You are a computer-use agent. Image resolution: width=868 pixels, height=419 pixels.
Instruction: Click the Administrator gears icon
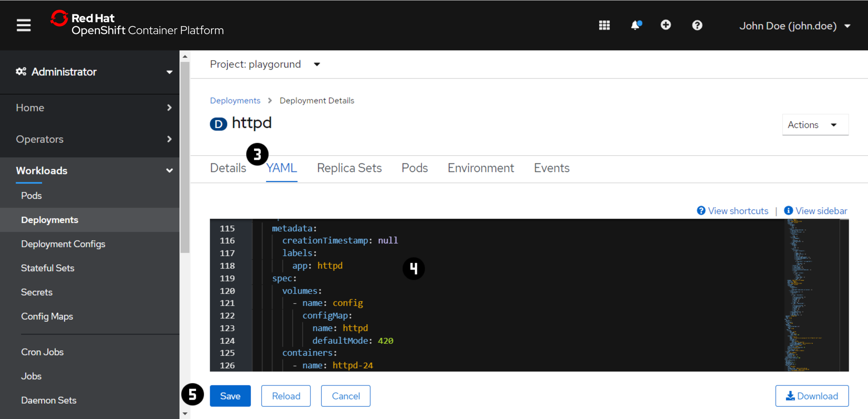coord(21,72)
